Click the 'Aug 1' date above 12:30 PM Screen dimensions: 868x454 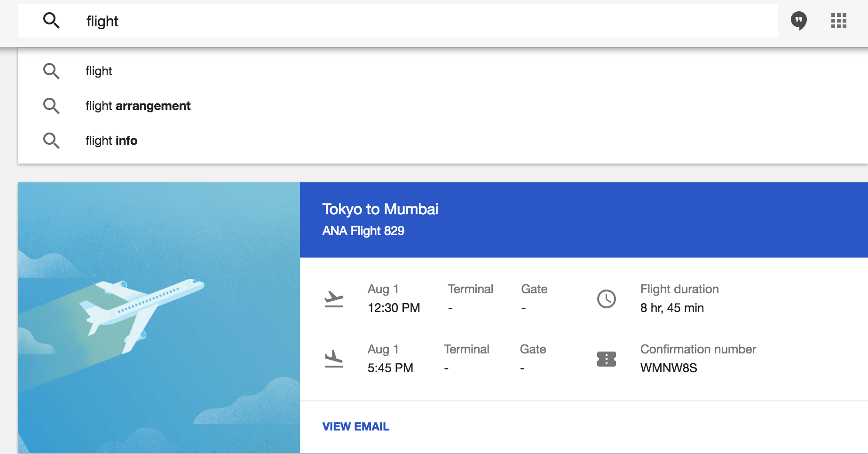pyautogui.click(x=383, y=289)
